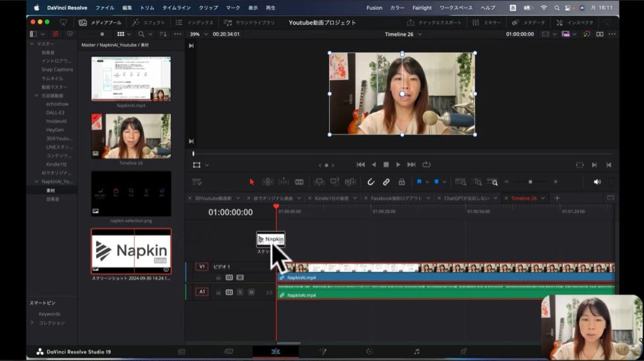Toggle loop playback in viewer
The image size is (644, 361).
(427, 165)
